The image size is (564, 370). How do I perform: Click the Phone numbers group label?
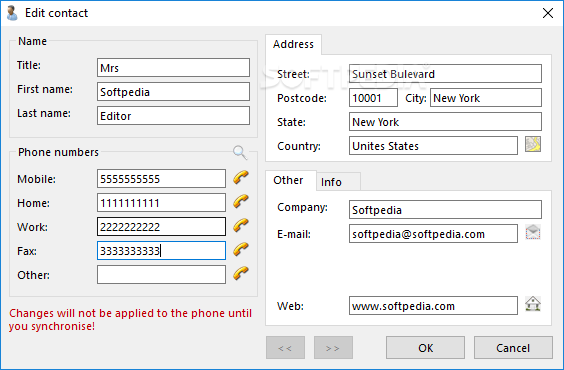coord(58,152)
